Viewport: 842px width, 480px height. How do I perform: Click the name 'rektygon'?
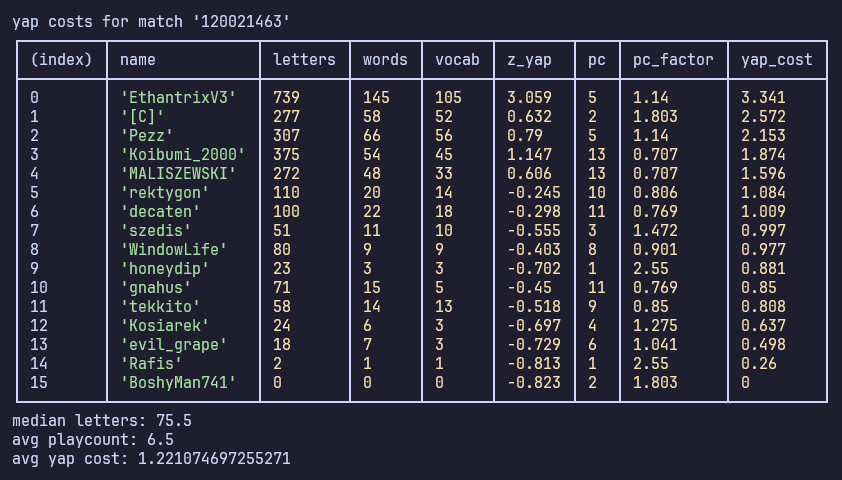[165, 193]
